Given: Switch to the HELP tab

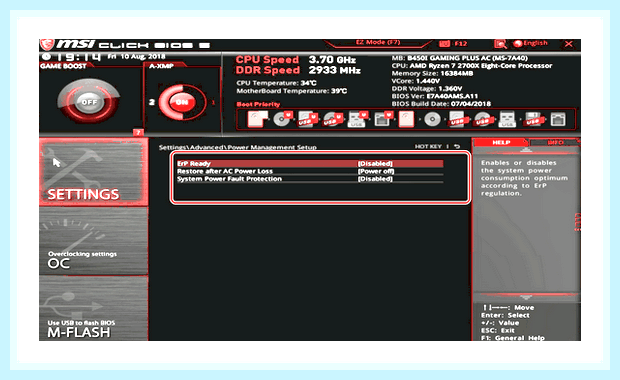Looking at the screenshot, I should [x=501, y=142].
